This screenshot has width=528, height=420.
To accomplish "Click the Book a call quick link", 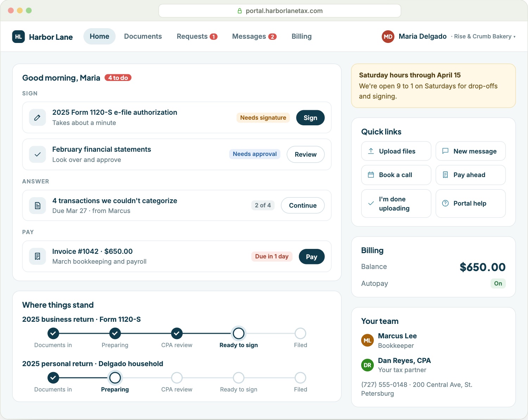I will [x=396, y=175].
